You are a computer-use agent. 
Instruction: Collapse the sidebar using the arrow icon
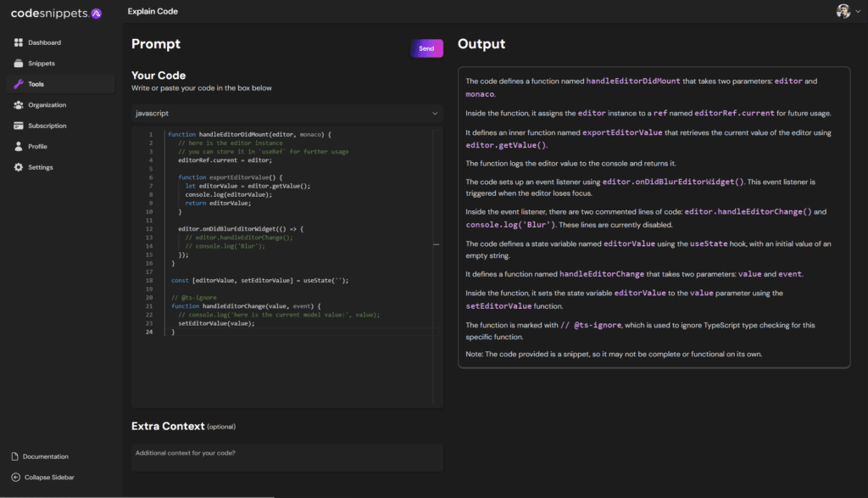coord(15,477)
